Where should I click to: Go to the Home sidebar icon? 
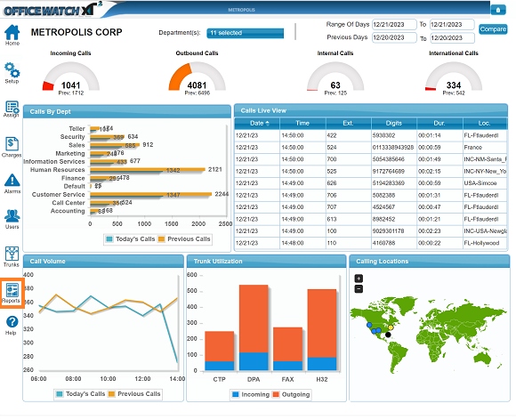(x=12, y=35)
